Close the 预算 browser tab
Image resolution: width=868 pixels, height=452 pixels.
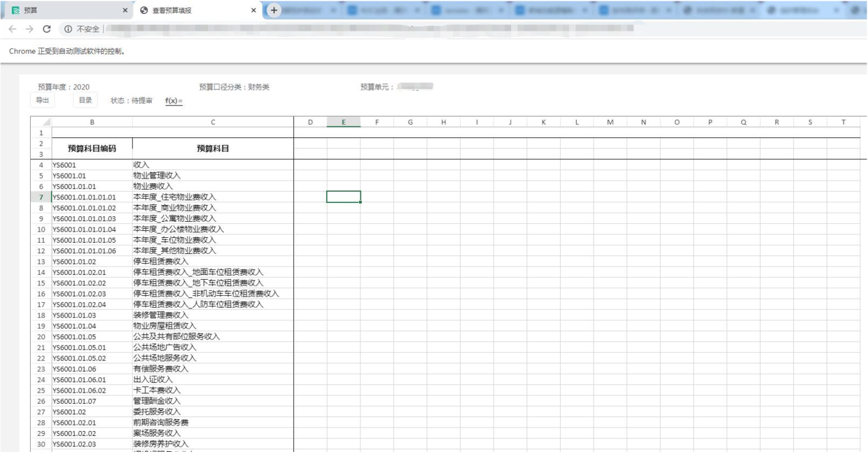(125, 10)
